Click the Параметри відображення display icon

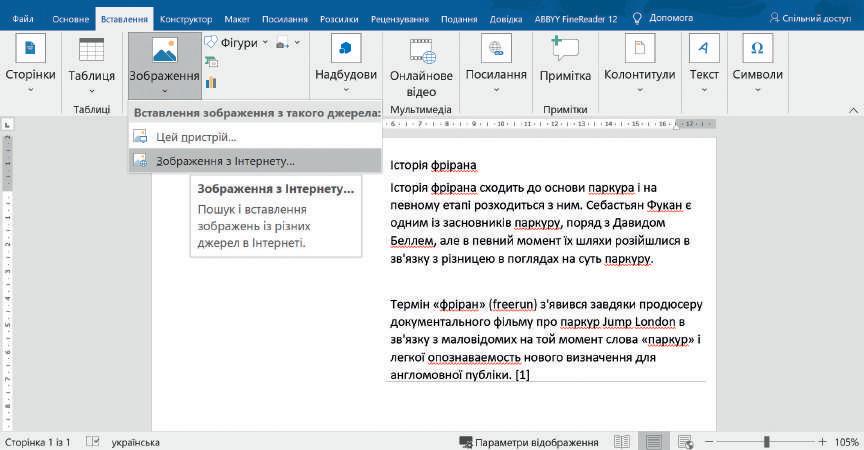[466, 442]
